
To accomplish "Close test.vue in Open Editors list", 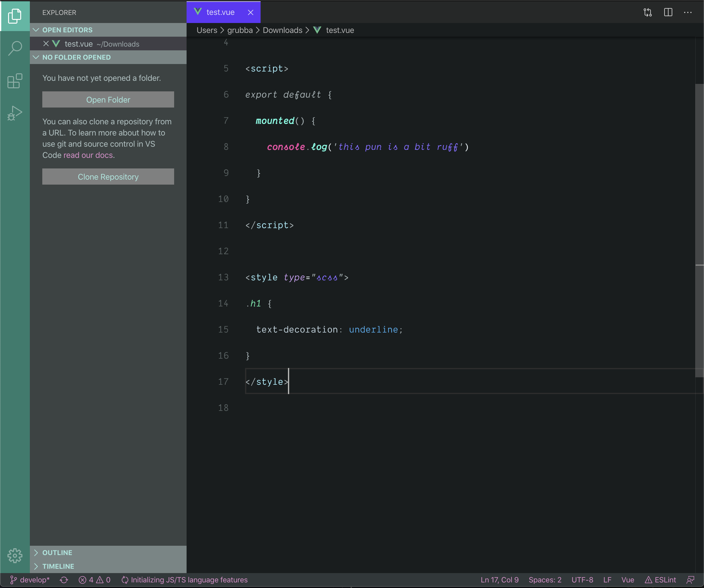I will (x=46, y=44).
